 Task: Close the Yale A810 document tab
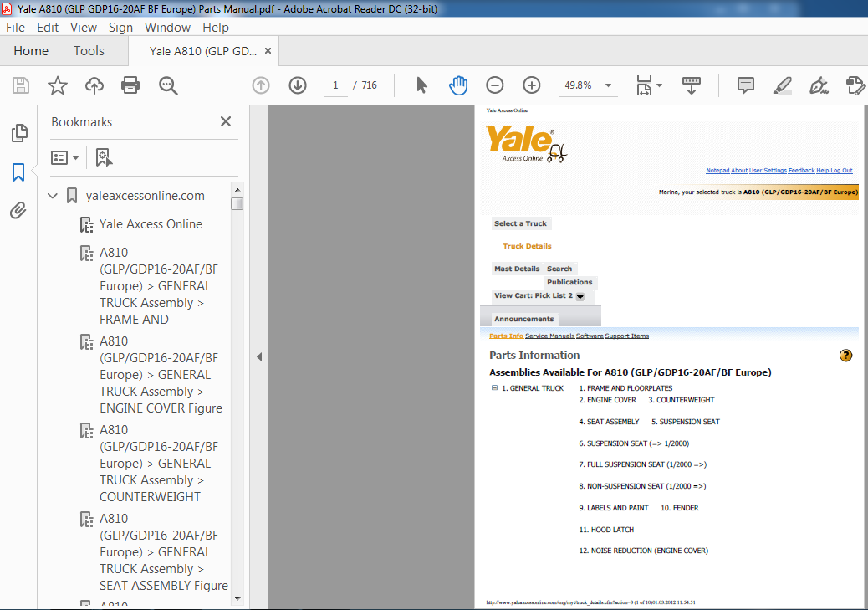point(268,51)
